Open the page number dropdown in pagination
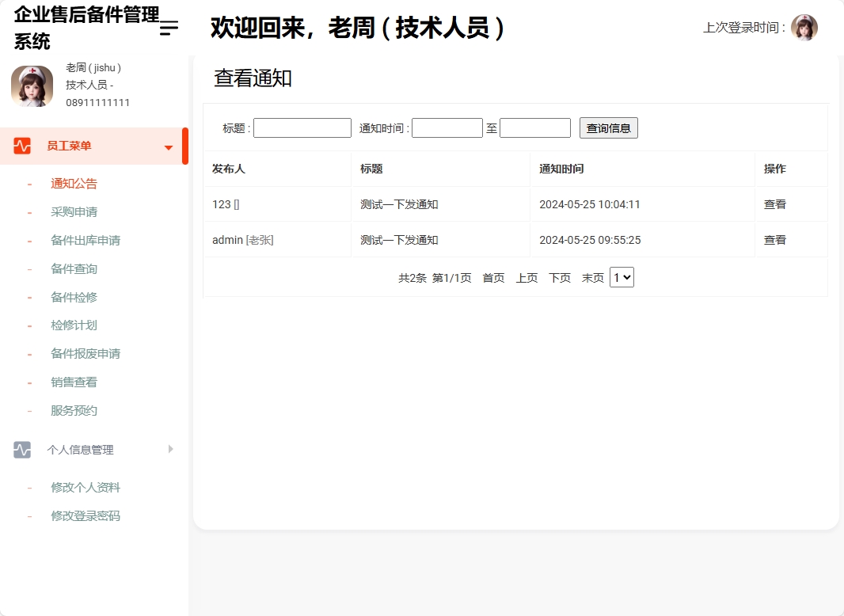Viewport: 844px width, 616px height. 622,277
